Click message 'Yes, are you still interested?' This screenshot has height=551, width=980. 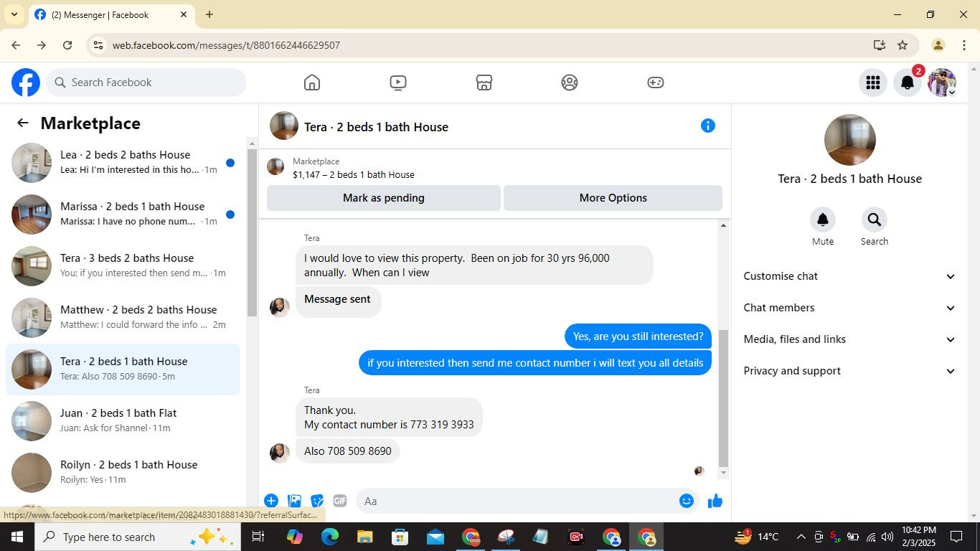(638, 336)
